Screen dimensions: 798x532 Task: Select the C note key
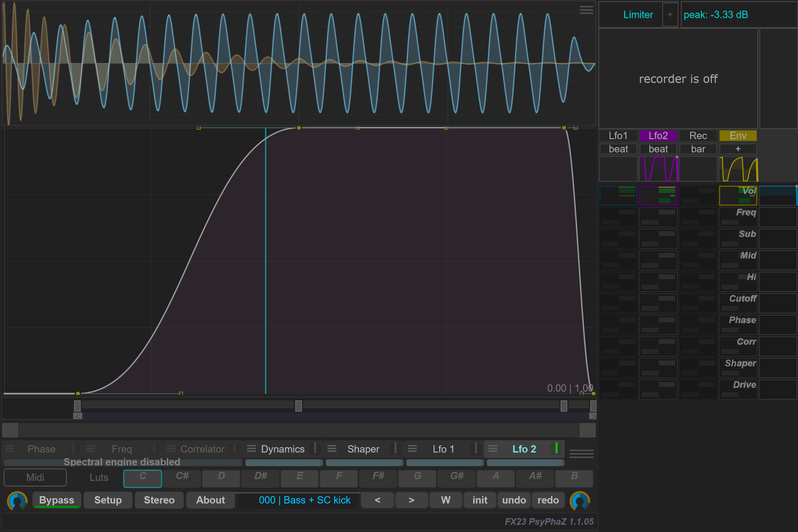tap(143, 478)
